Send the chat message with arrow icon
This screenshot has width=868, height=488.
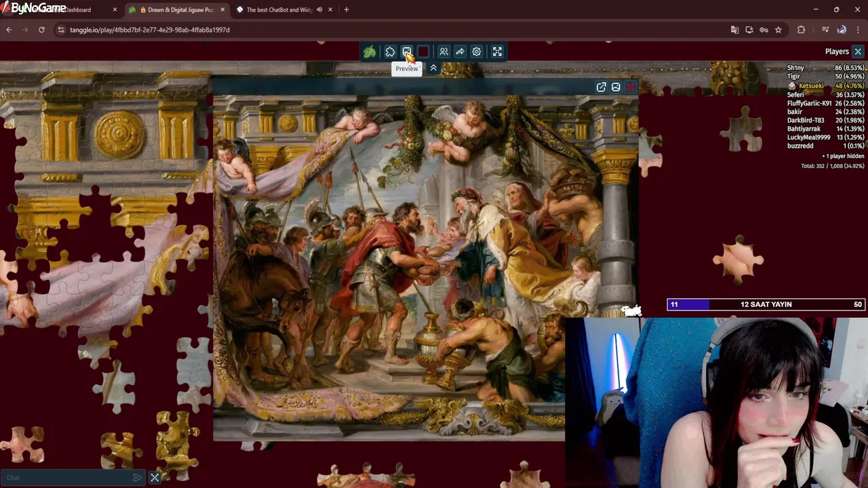pos(138,478)
